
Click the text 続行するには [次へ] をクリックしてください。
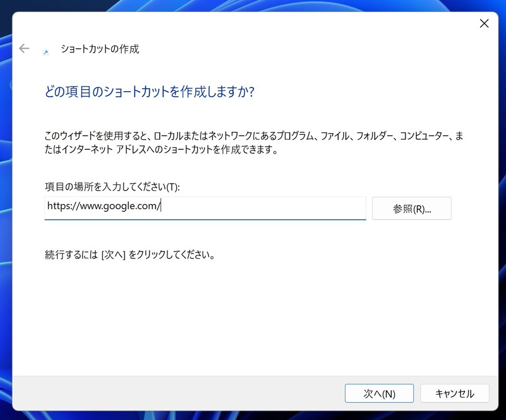tap(130, 255)
